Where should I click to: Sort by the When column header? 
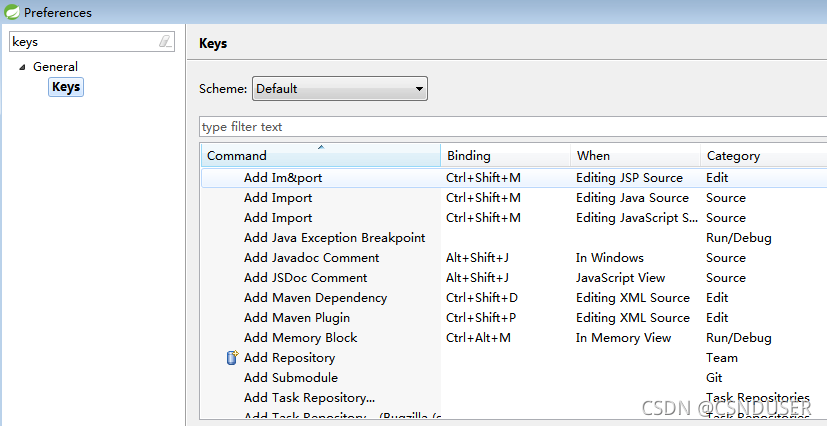635,156
